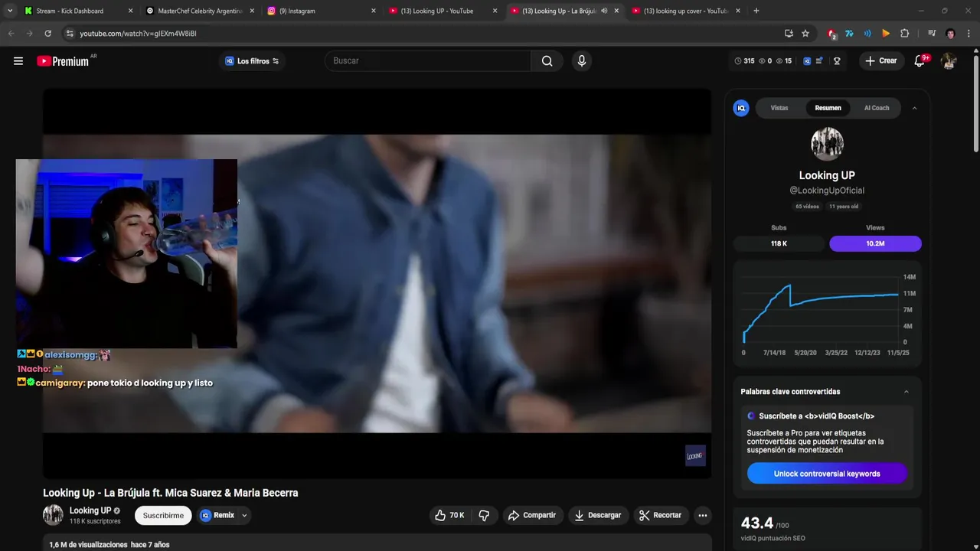980x551 pixels.
Task: Switch to the Looking UP - YouTube tab
Action: tap(443, 11)
